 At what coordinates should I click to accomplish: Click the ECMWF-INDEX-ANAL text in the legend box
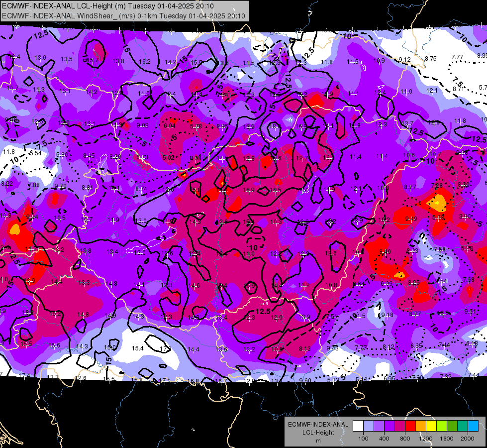pos(318,425)
